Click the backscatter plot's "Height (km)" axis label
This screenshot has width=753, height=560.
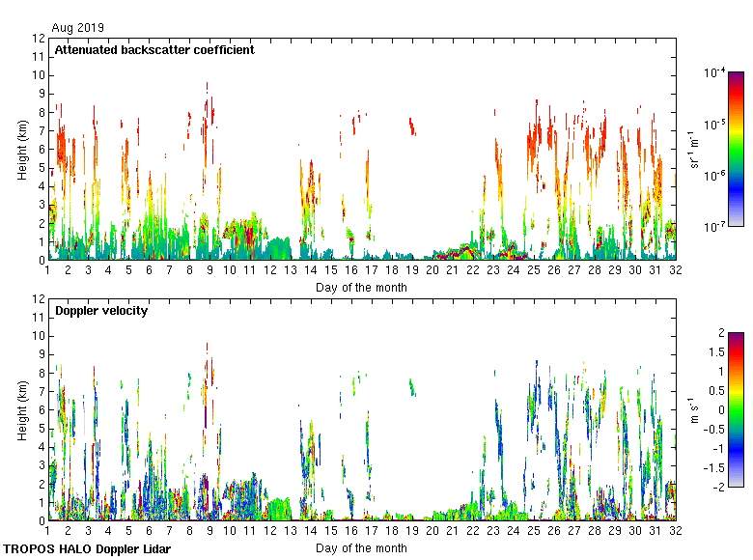[22, 149]
